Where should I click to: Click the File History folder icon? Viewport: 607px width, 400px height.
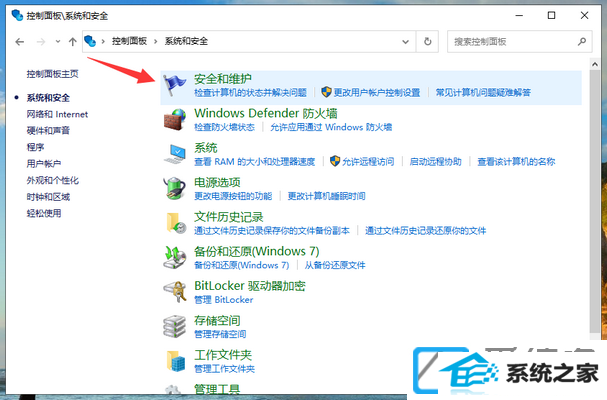[176, 223]
